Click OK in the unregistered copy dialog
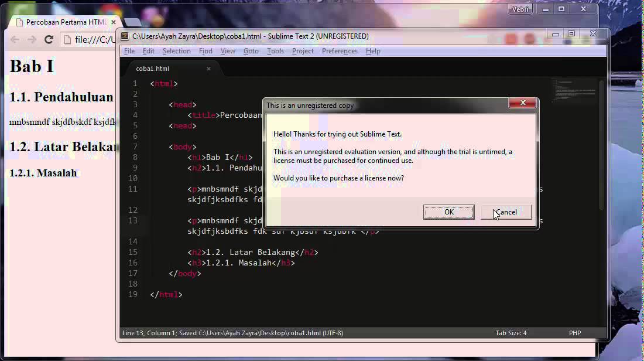Viewport: 644px width, 361px height. (x=448, y=212)
